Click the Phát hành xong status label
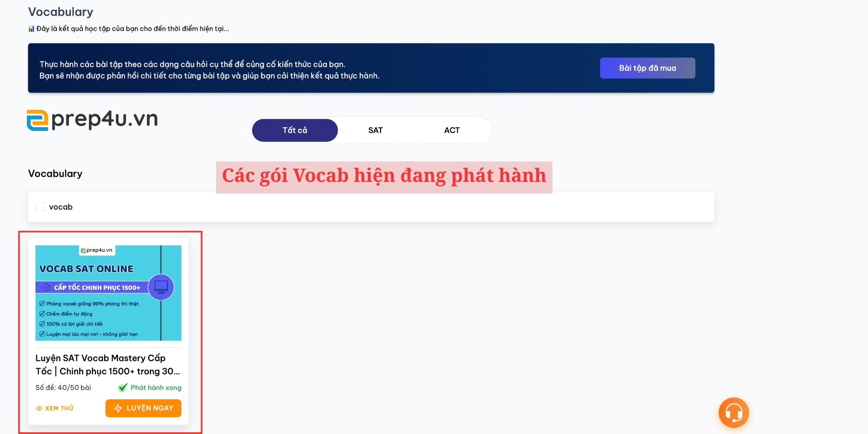The height and width of the screenshot is (434, 868). [156, 388]
